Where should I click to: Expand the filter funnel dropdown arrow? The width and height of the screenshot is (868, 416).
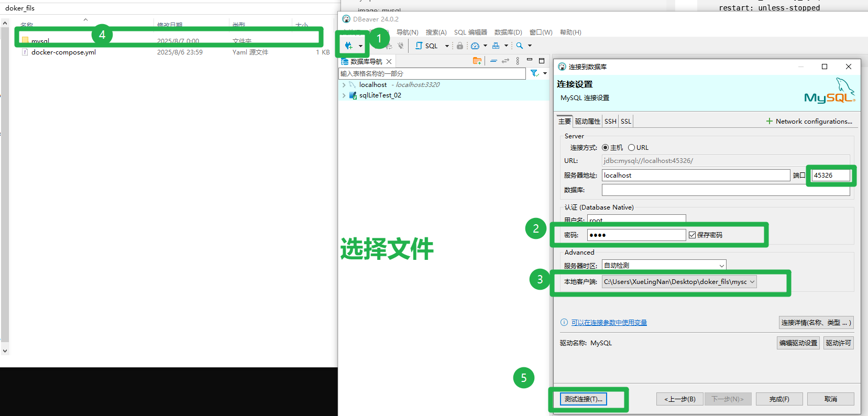coord(545,73)
